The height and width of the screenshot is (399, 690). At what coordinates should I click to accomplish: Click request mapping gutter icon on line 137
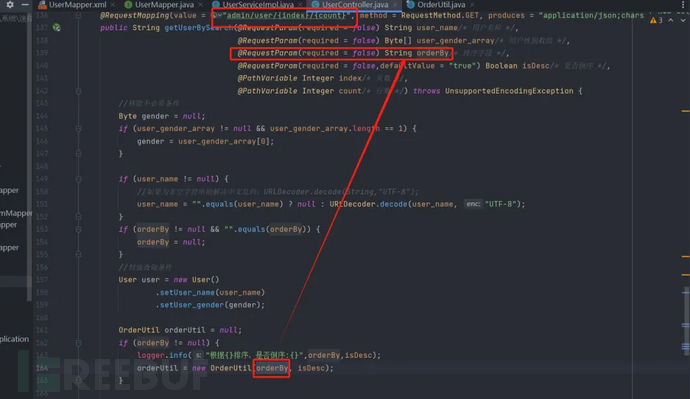pyautogui.click(x=56, y=28)
